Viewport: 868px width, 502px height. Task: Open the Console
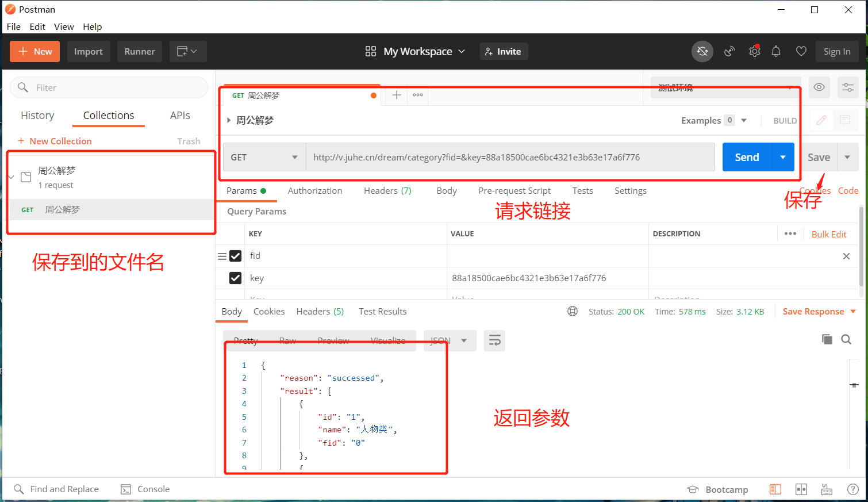pos(145,489)
